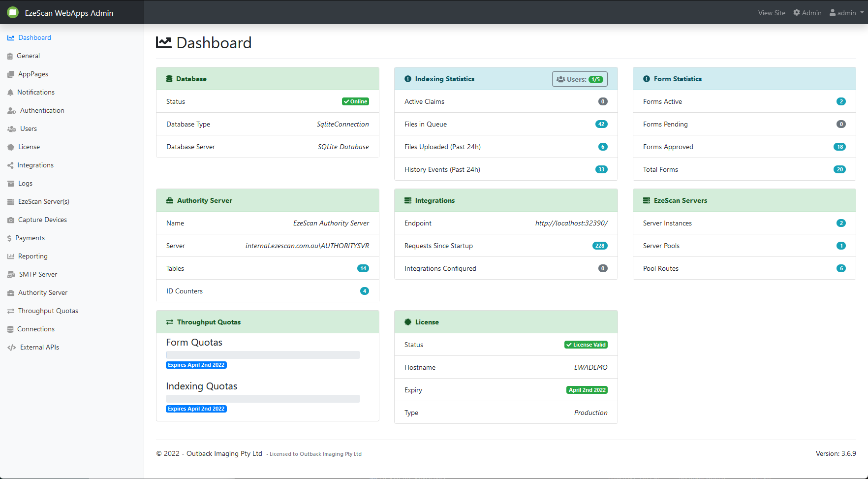Open the Connections sidebar item
This screenshot has height=479, width=868.
[x=36, y=329]
